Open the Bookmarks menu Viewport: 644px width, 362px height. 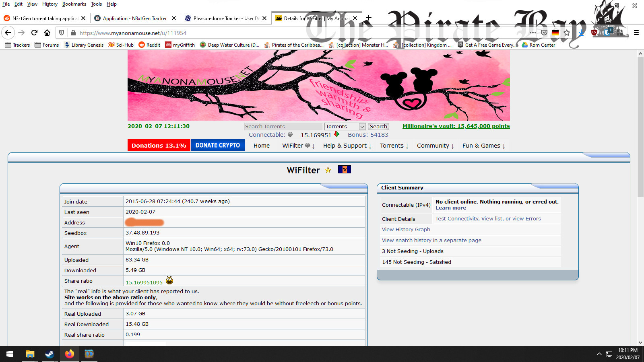(x=74, y=4)
